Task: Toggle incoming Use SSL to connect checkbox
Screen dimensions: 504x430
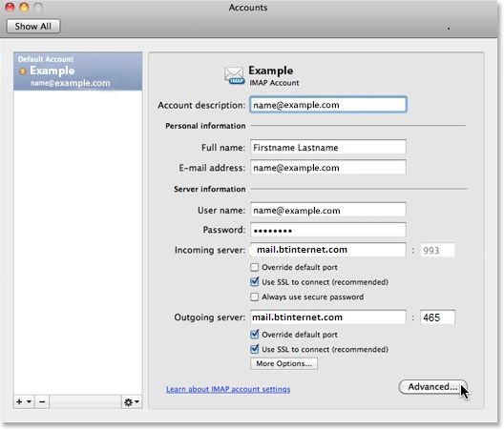Action: pos(254,282)
